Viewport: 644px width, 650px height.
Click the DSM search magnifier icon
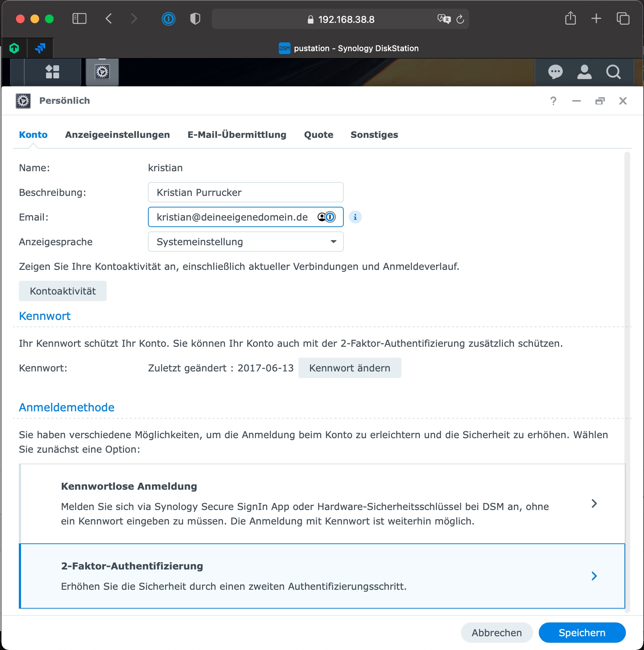click(x=613, y=72)
